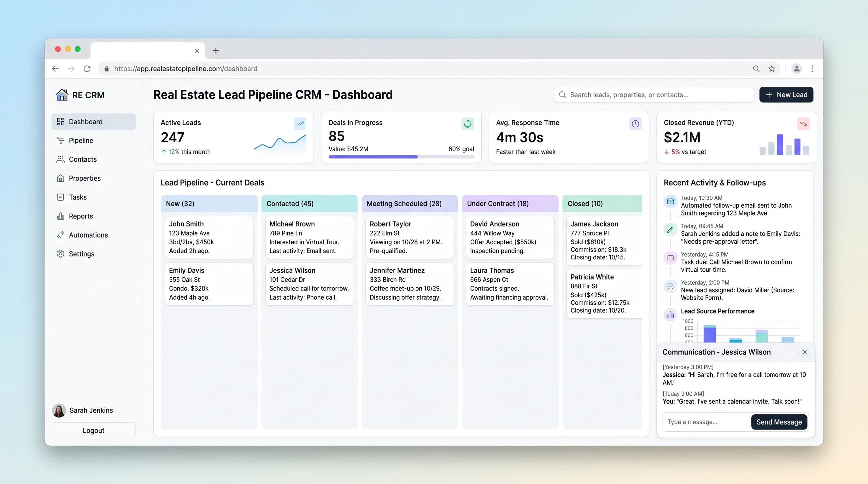
Task: Click the Avg. Response Time clock icon
Action: pos(635,124)
